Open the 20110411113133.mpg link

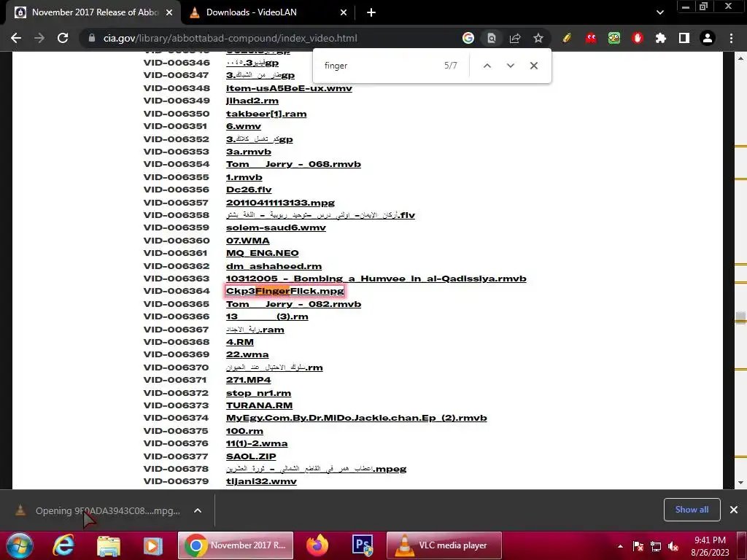(x=280, y=203)
